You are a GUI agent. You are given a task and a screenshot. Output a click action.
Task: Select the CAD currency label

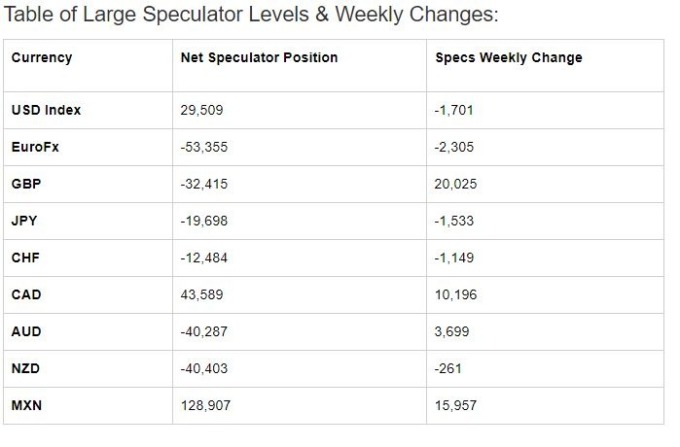tap(26, 294)
